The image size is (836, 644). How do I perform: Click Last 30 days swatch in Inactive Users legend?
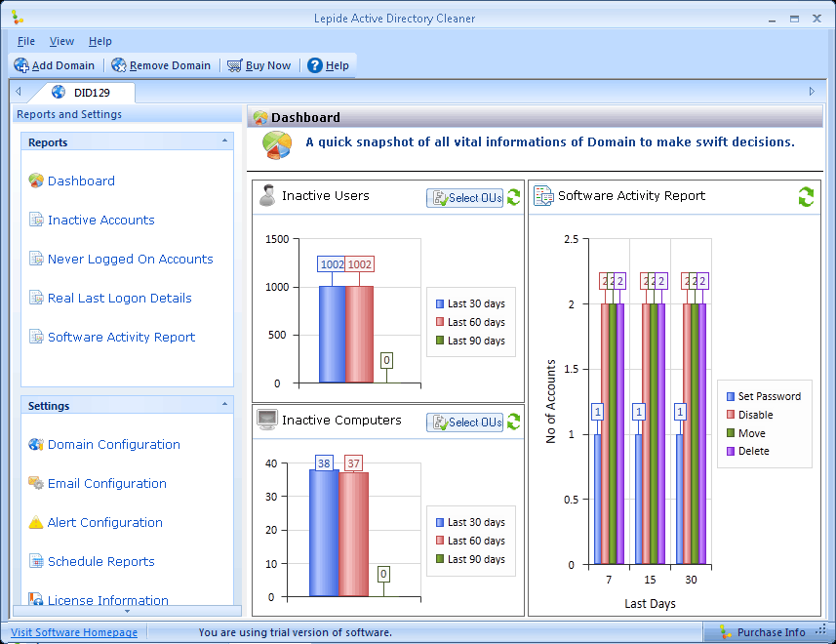click(440, 303)
